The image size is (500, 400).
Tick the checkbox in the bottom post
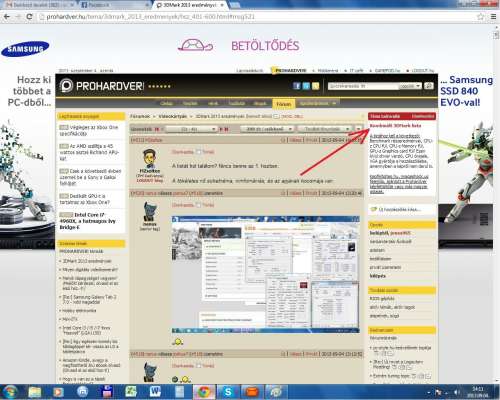click(198, 366)
